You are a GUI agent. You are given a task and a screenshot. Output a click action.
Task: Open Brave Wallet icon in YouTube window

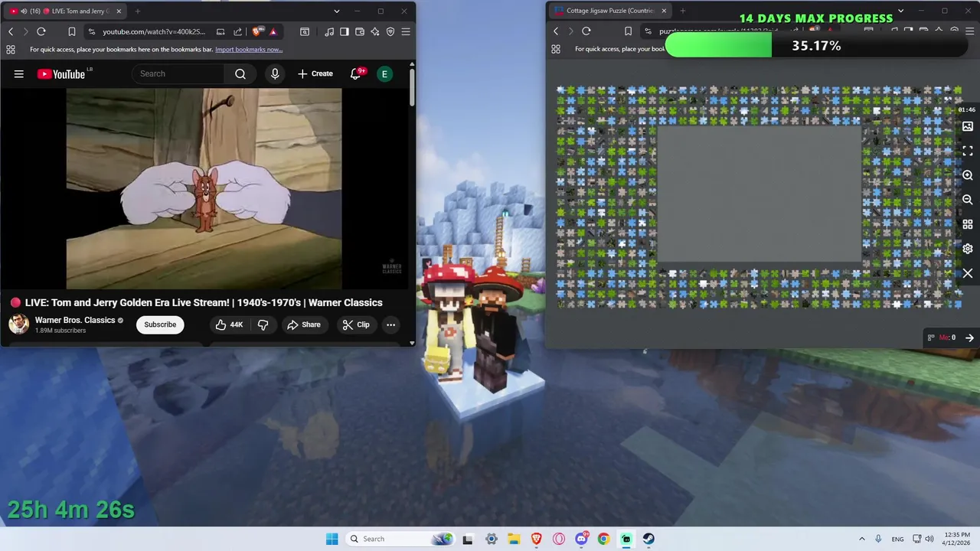tap(360, 31)
